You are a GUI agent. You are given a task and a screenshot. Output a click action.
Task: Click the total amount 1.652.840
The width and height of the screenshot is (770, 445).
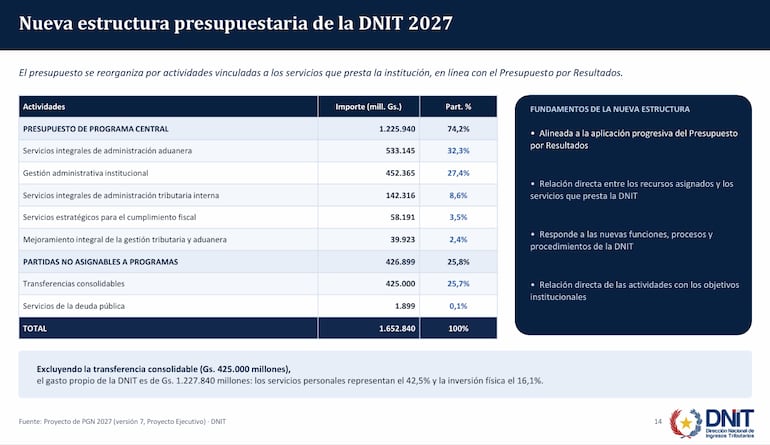(397, 328)
